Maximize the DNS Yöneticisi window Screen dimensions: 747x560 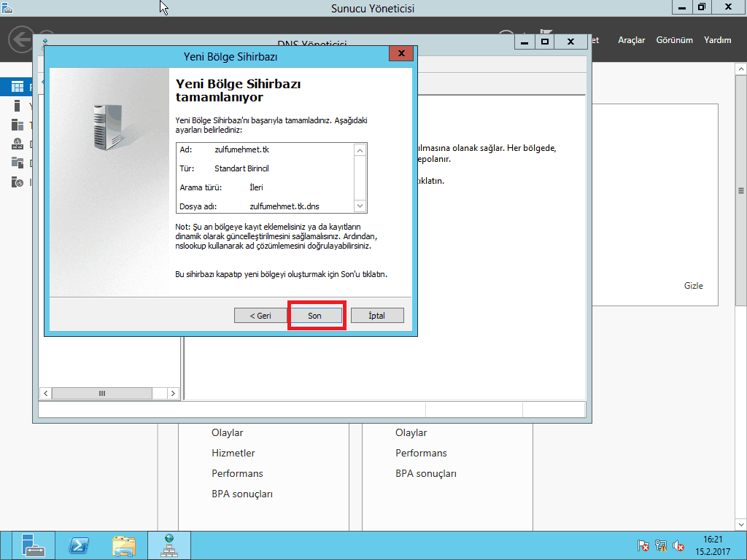coord(545,42)
